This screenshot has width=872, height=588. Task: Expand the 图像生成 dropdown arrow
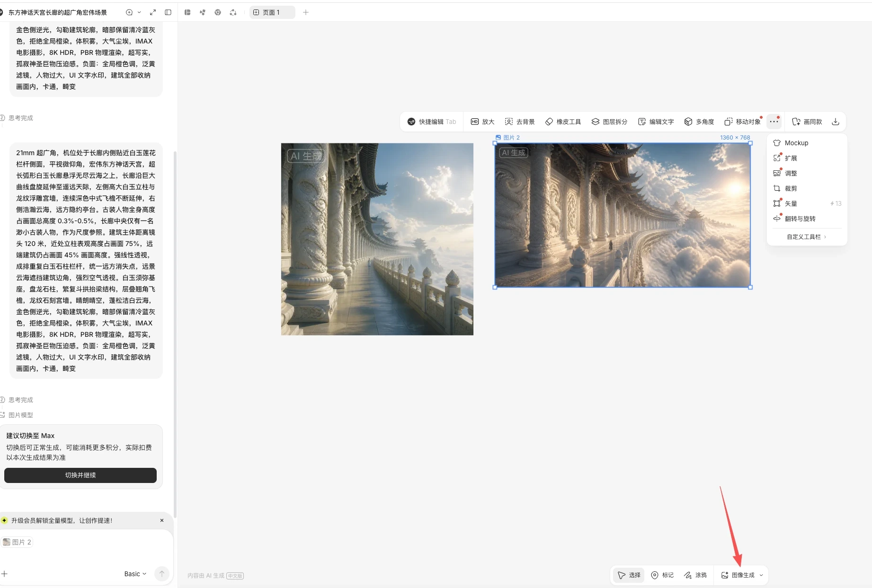pos(761,575)
